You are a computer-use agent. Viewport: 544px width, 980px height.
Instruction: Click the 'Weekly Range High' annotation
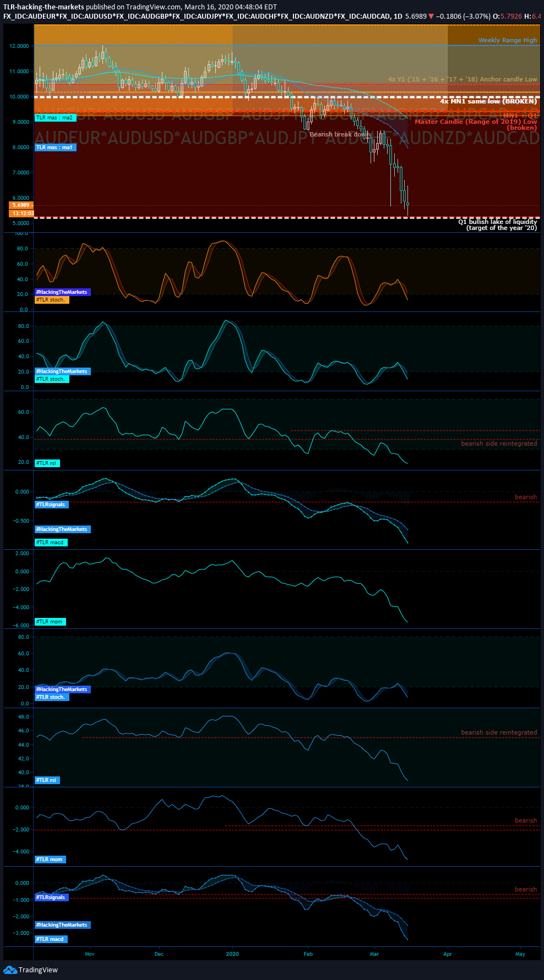point(507,40)
